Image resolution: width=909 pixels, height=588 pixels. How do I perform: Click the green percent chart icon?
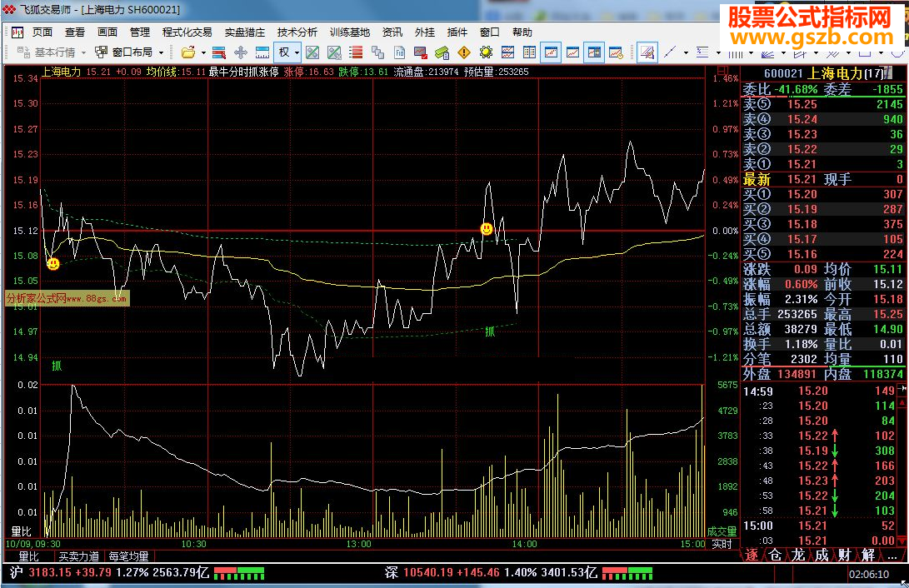tap(312, 52)
